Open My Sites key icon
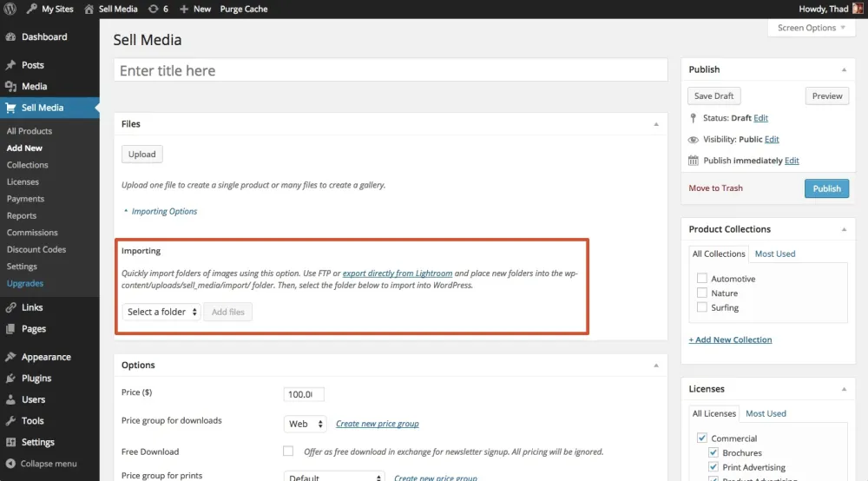The image size is (868, 481). point(31,9)
